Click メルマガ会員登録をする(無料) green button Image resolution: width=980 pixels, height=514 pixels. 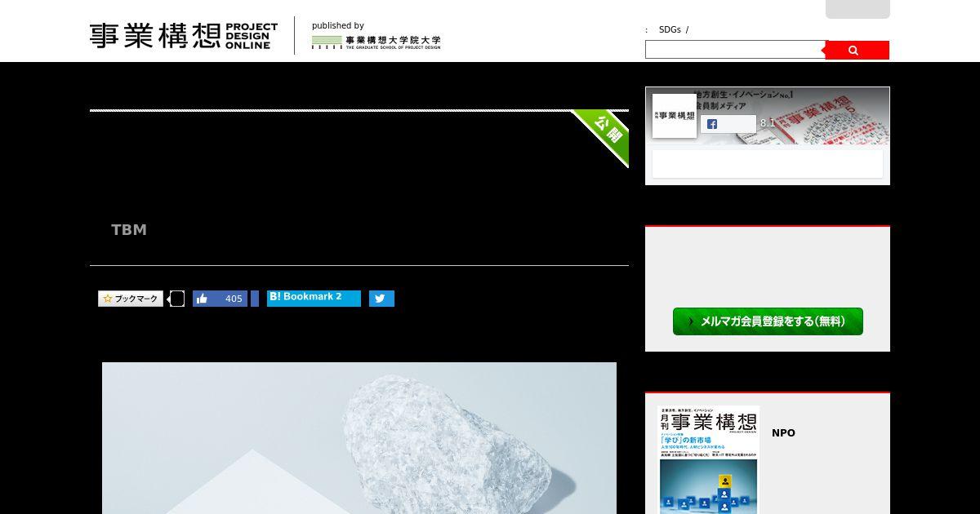click(x=768, y=321)
